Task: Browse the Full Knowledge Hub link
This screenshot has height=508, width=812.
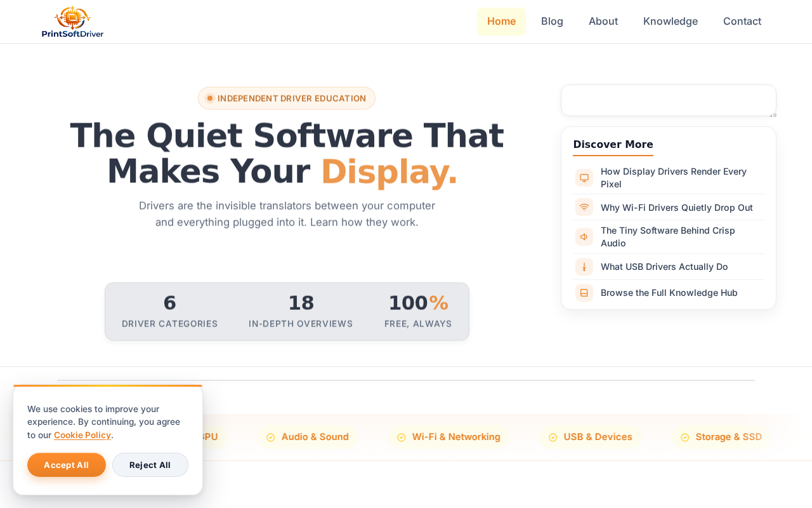Action: (669, 293)
